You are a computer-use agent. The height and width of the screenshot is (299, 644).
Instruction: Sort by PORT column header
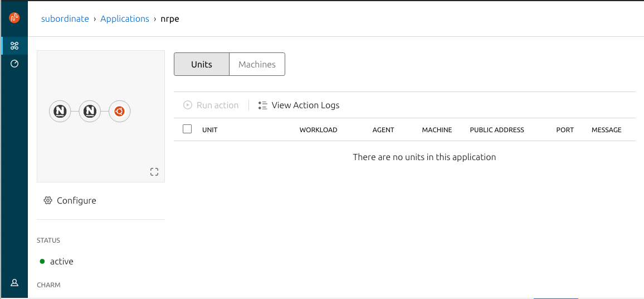click(x=565, y=130)
